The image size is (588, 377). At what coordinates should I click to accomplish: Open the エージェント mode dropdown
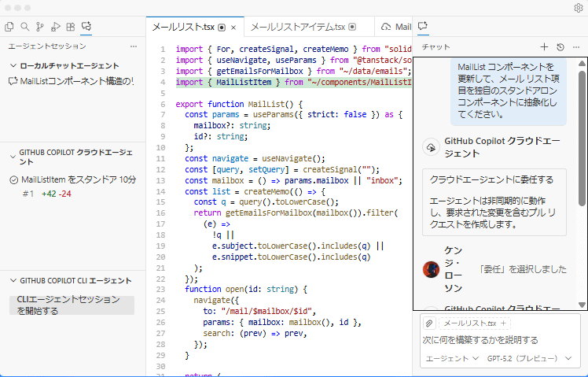(452, 359)
